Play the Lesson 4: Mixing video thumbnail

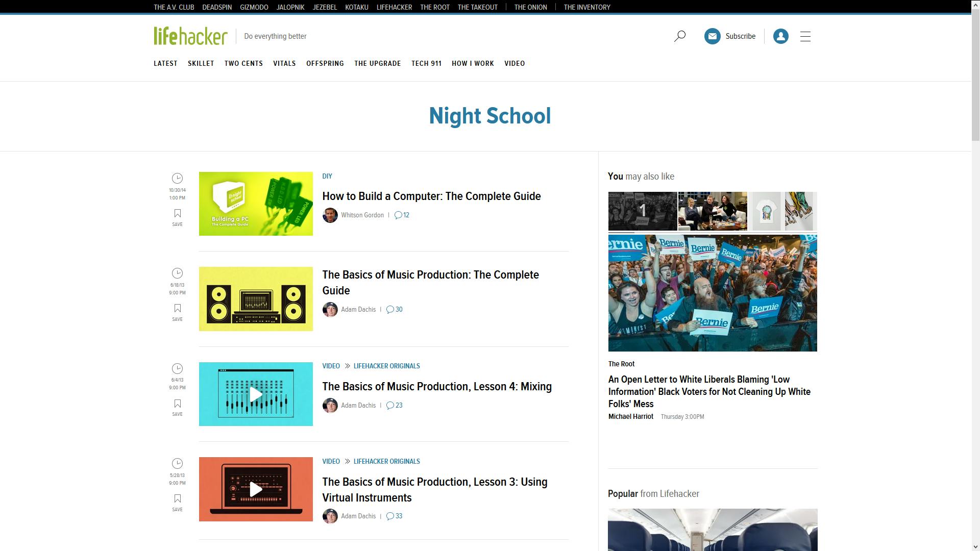point(256,394)
